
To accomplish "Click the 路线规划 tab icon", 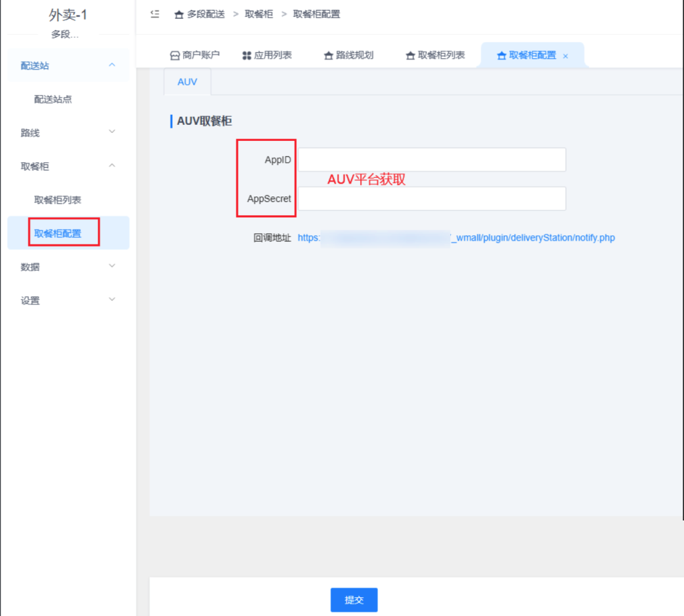I will 329,55.
